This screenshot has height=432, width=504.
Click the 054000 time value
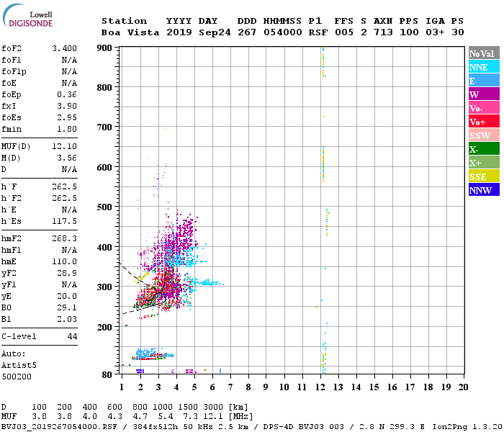283,32
